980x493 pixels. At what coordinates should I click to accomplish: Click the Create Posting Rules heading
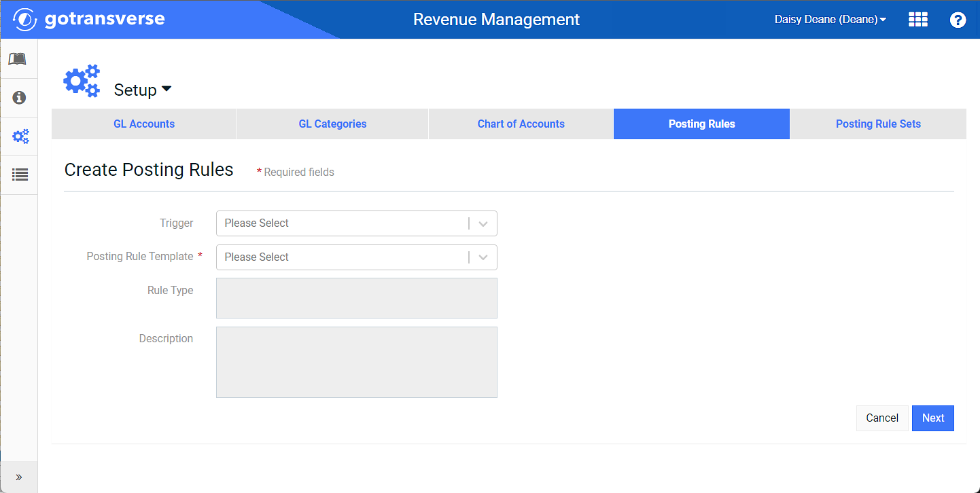tap(149, 170)
